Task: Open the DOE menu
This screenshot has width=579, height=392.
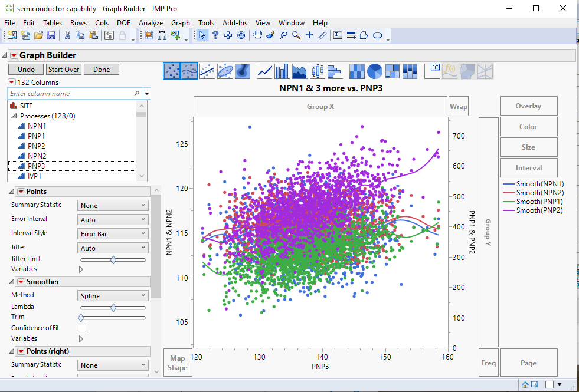Action: pos(123,22)
